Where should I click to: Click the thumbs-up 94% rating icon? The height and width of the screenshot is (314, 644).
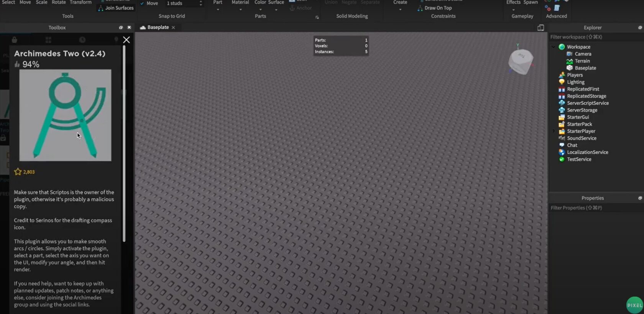coord(17,64)
